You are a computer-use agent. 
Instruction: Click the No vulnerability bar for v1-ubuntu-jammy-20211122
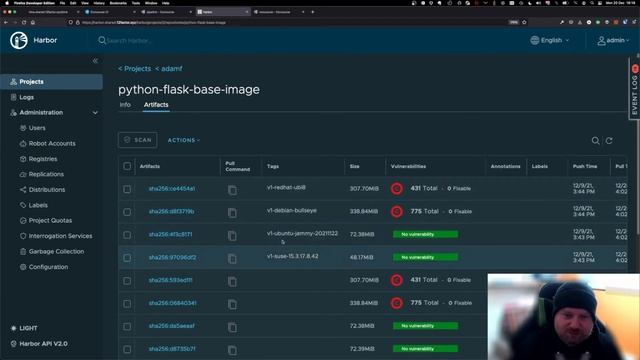point(425,234)
